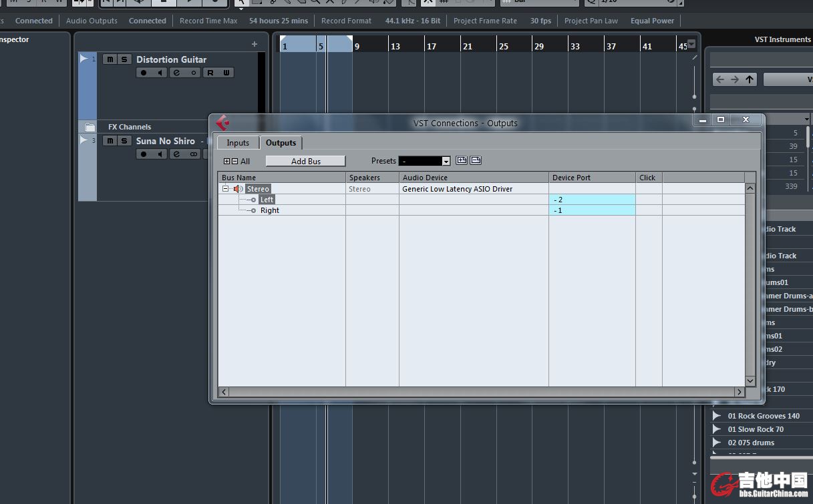Go back in the media browser
The width and height of the screenshot is (813, 504).
coord(719,79)
